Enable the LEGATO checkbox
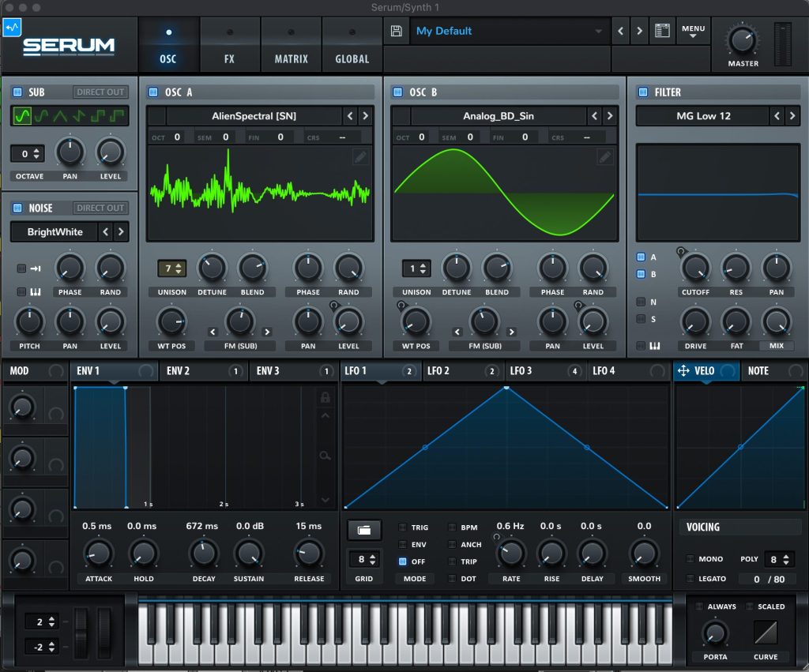This screenshot has height=672, width=809. pos(690,579)
